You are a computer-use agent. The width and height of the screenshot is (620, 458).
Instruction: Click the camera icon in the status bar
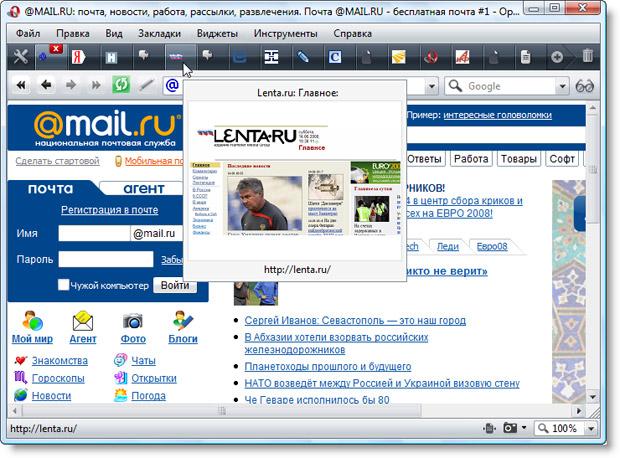pyautogui.click(x=510, y=428)
